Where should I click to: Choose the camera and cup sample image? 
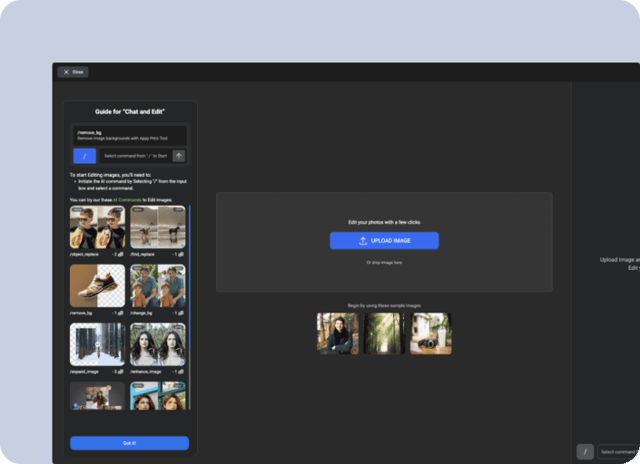(431, 333)
